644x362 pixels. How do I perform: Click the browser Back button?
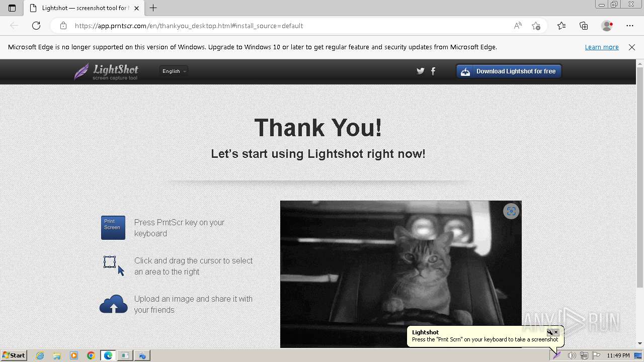tap(14, 26)
